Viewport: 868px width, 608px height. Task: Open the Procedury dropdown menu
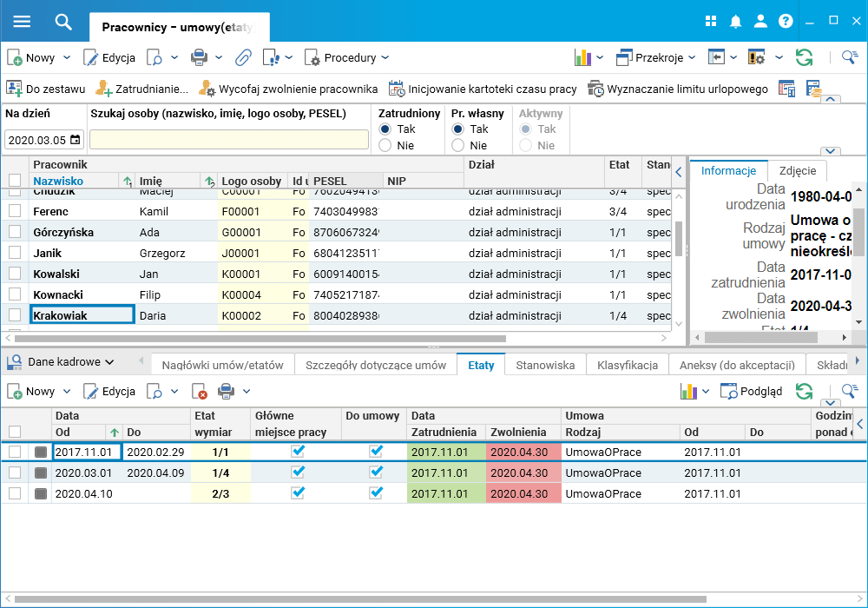click(x=347, y=58)
